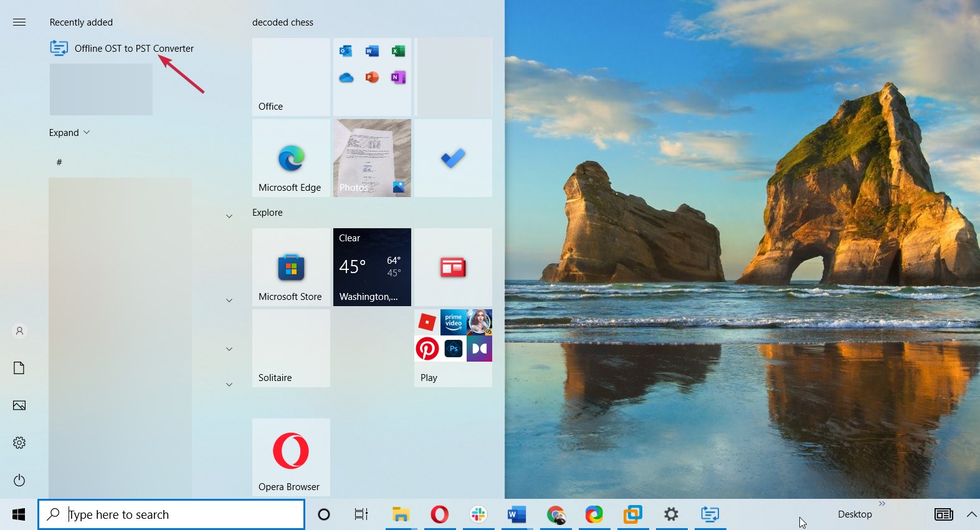Open the Photos tile
Screen dimensions: 980x530
point(372,158)
